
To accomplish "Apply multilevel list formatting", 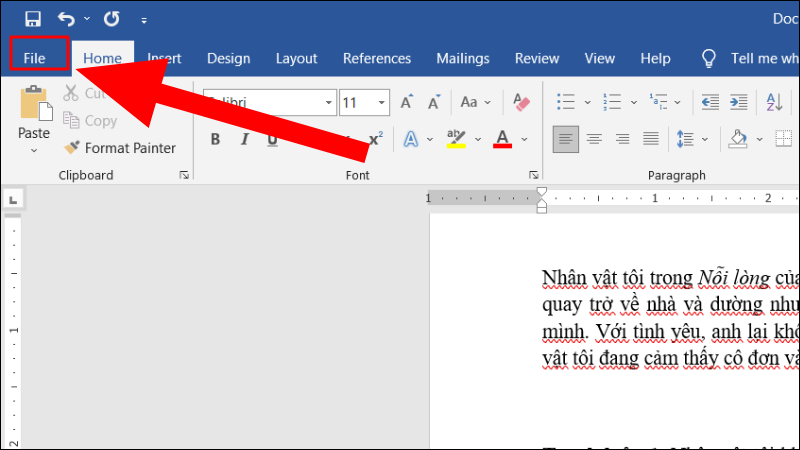I will [x=658, y=102].
